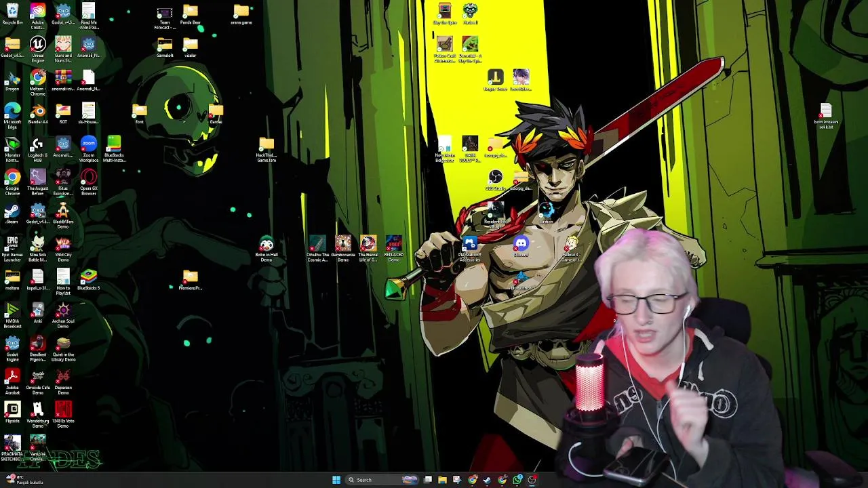The width and height of the screenshot is (868, 488).
Task: Open the Gameloft folder
Action: pyautogui.click(x=165, y=47)
